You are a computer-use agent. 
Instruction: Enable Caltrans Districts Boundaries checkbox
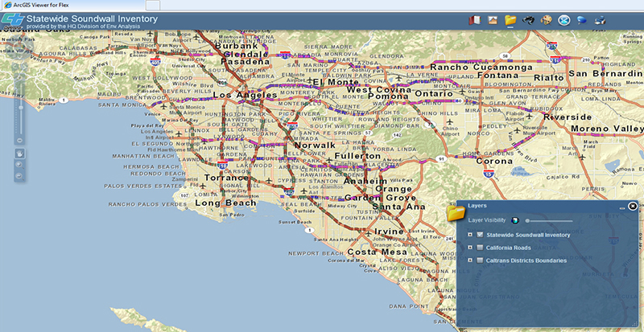click(479, 260)
